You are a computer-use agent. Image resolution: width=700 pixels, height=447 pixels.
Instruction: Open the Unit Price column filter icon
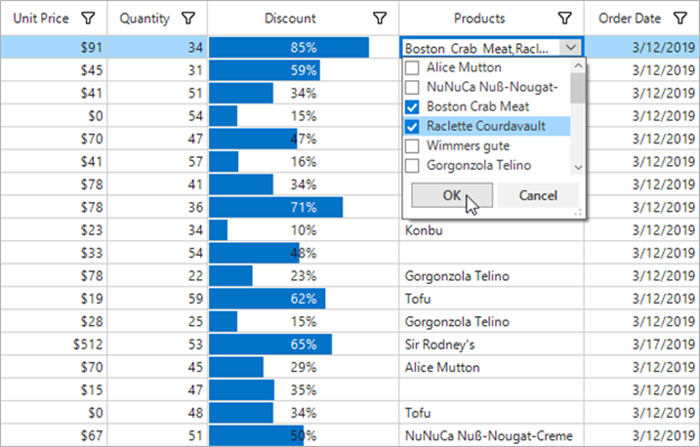pyautogui.click(x=88, y=18)
